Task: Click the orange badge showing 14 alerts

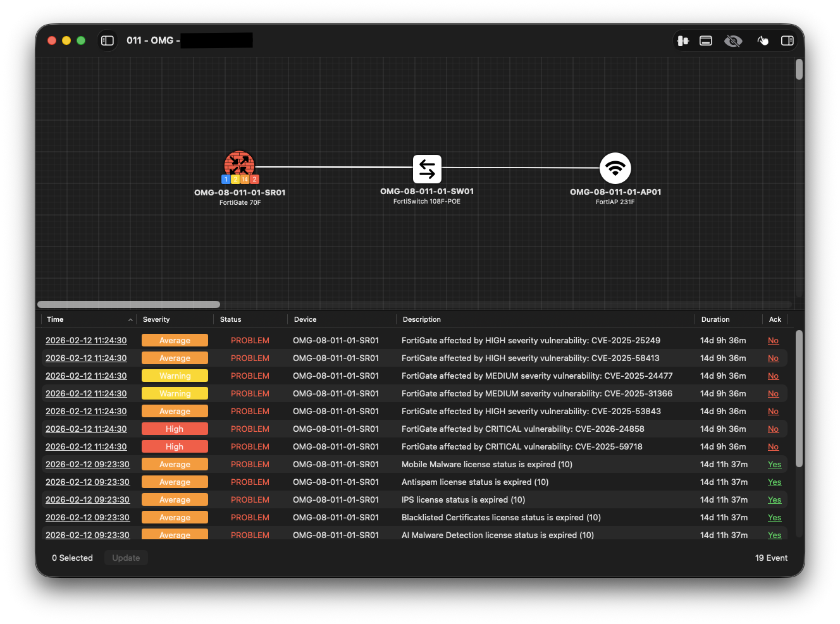Action: [x=245, y=180]
